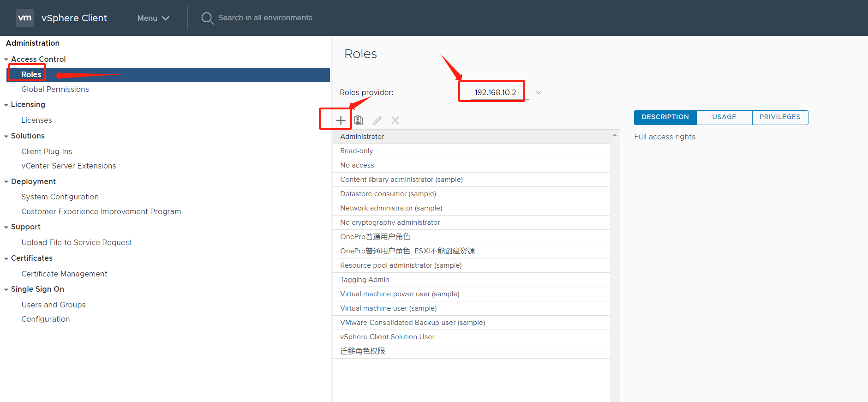Select No cryptography administrator role
This screenshot has height=402, width=868.
coord(471,222)
